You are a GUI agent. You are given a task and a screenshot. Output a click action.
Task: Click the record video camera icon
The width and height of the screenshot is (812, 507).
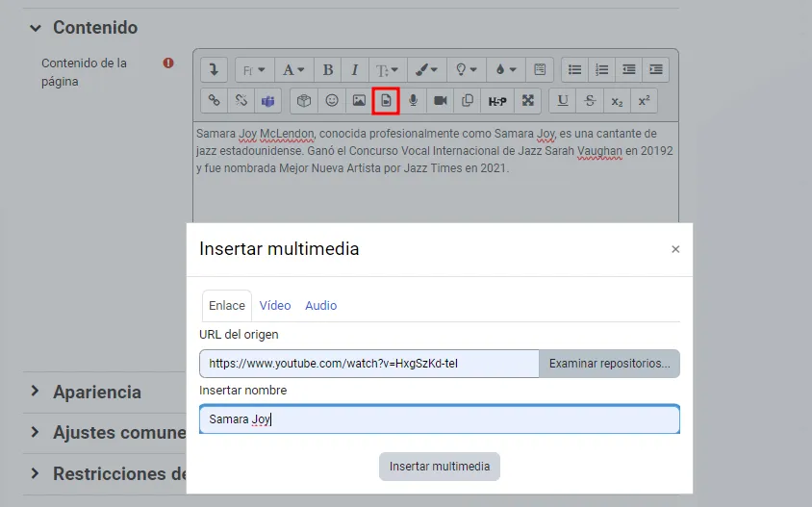[x=441, y=100]
